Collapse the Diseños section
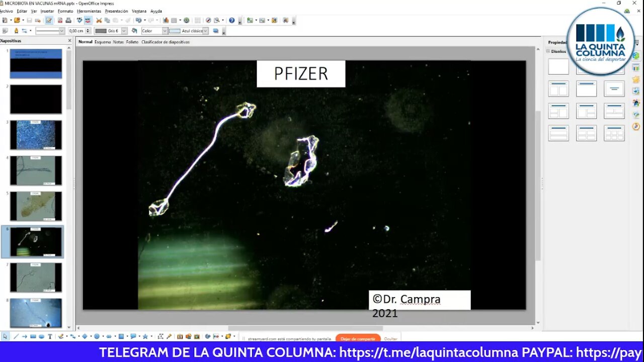The width and height of the screenshot is (644, 362). pos(548,51)
